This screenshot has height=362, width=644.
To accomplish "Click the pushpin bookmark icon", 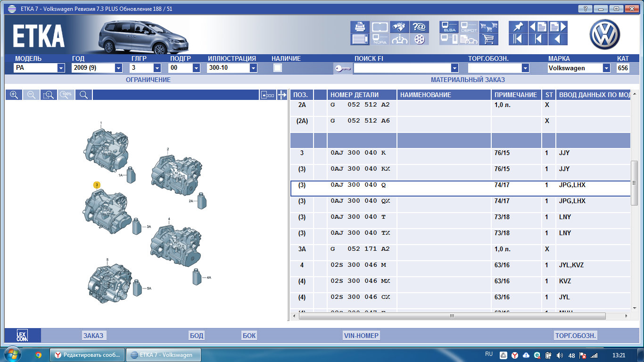I will coord(519,27).
